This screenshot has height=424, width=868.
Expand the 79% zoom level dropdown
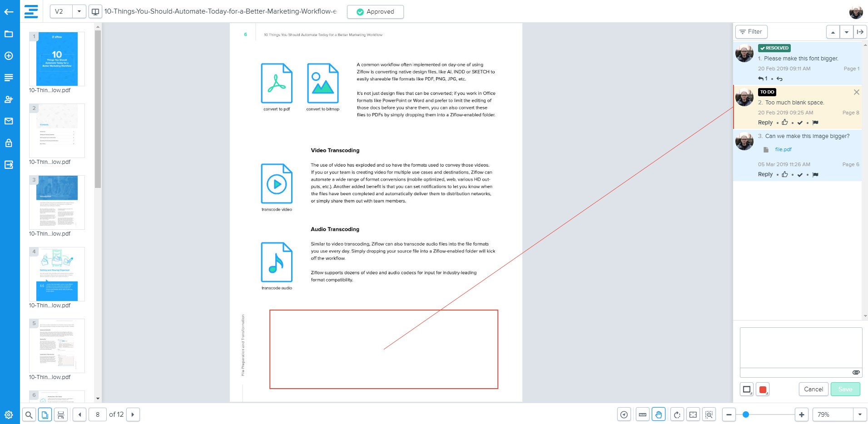tap(859, 414)
